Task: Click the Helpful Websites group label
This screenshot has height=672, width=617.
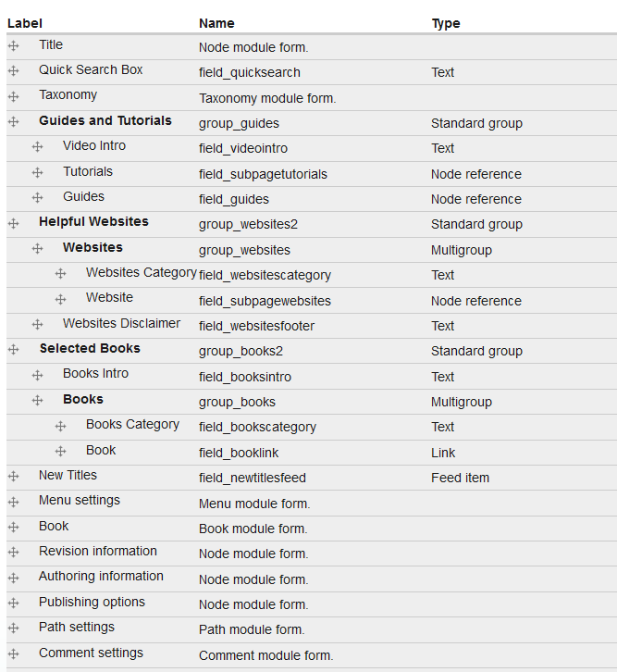Action: tap(93, 221)
